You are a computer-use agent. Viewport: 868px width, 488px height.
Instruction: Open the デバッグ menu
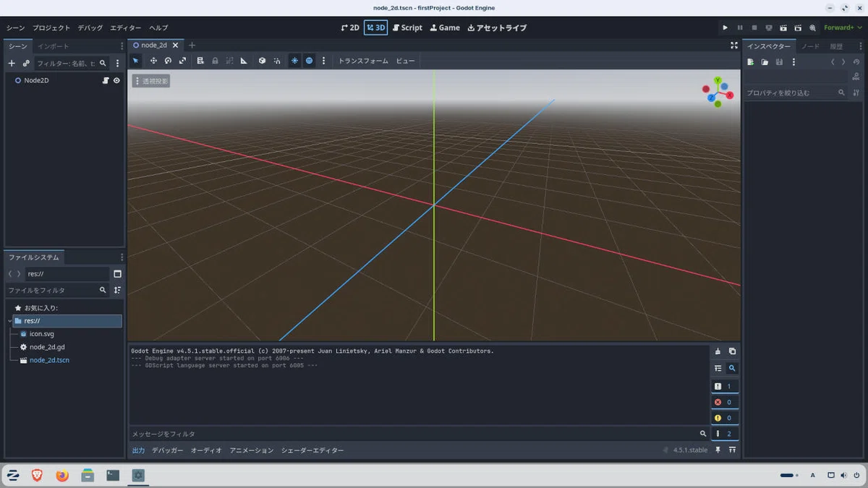pyautogui.click(x=90, y=27)
